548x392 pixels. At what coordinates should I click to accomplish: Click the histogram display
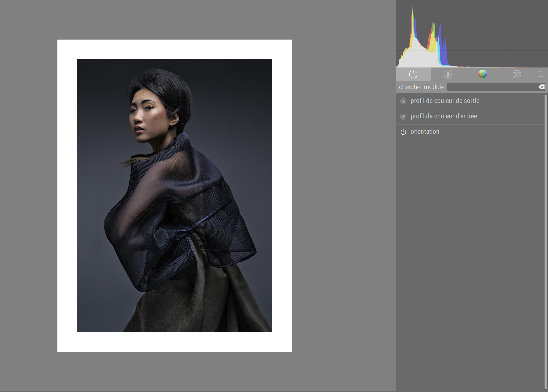[x=472, y=34]
